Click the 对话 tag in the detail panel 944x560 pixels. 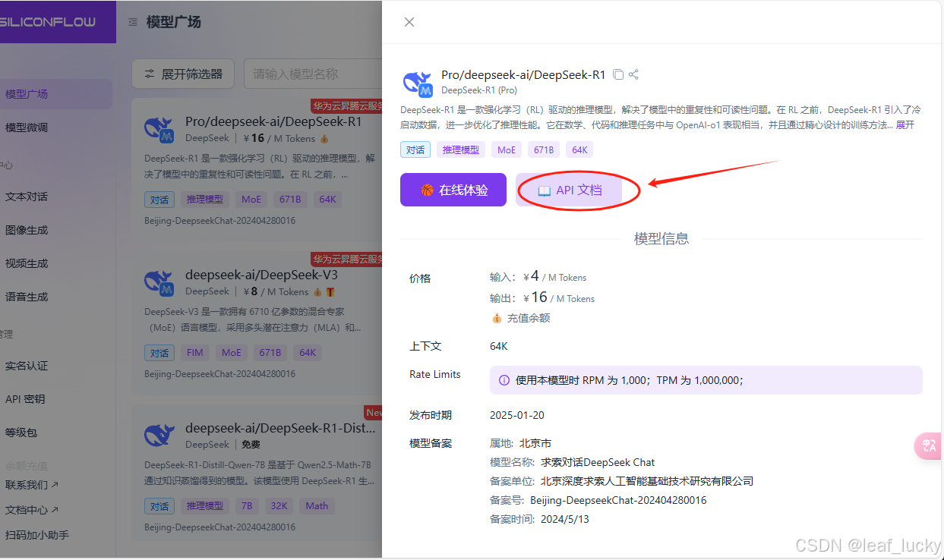[415, 149]
